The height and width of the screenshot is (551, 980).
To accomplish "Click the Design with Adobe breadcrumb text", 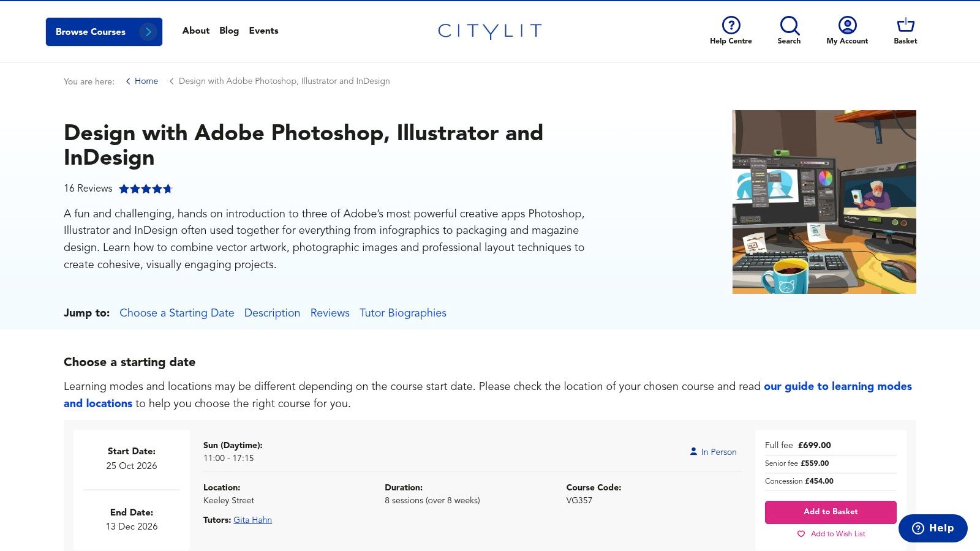I will (x=284, y=81).
